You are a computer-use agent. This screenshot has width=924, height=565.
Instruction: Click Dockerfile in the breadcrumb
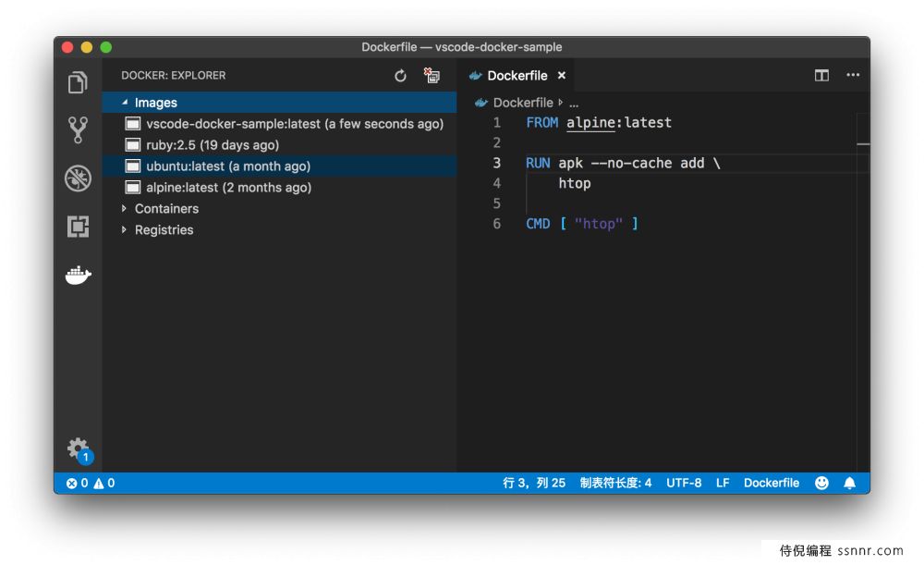523,103
